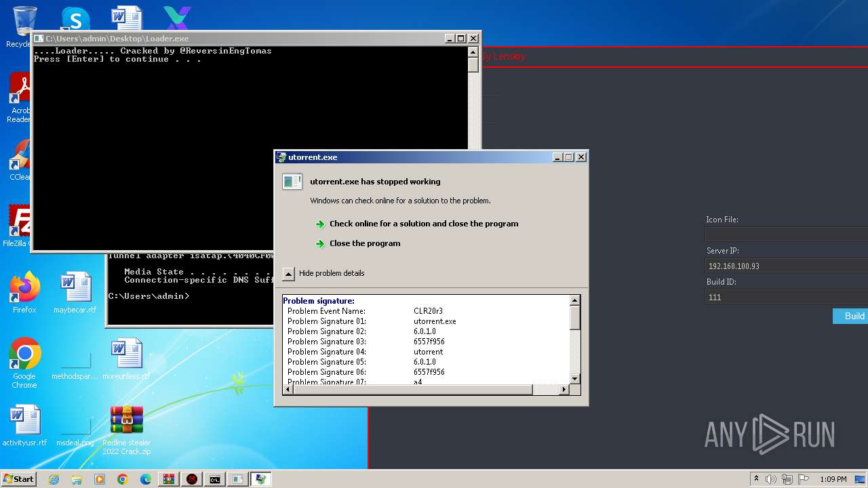Launch Chrome from taskbar
The height and width of the screenshot is (488, 868).
point(123,479)
